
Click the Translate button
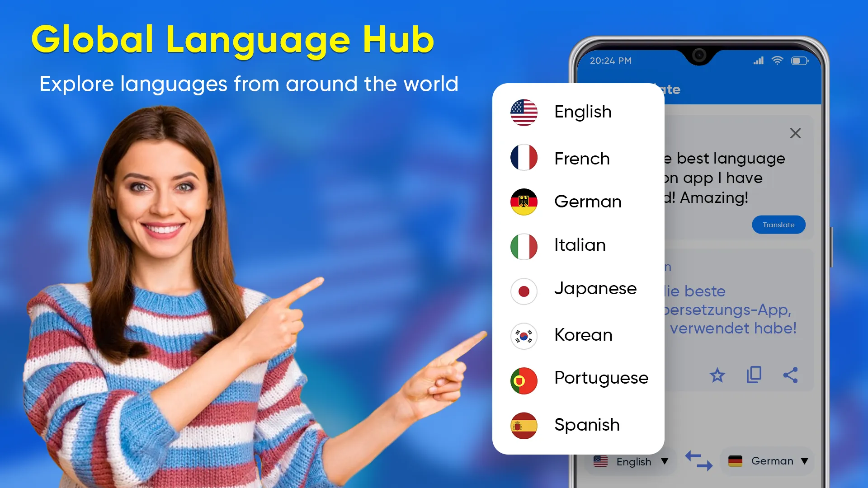click(x=778, y=225)
